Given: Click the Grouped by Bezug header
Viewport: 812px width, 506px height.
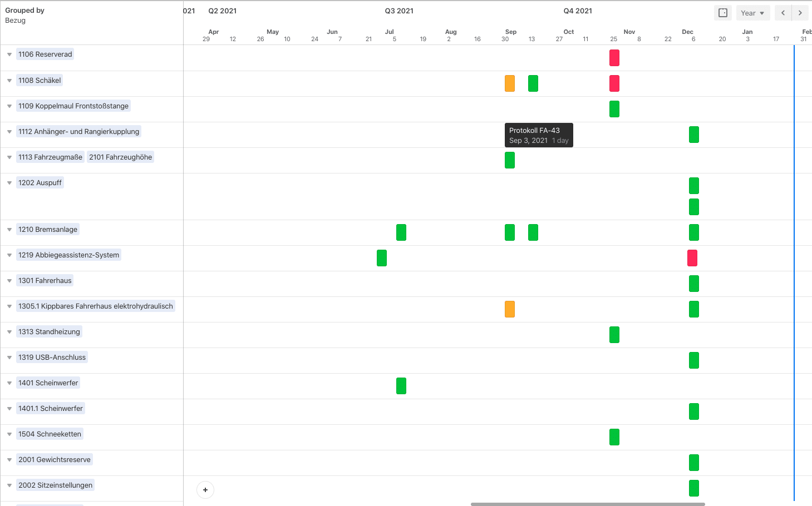Looking at the screenshot, I should (x=24, y=15).
